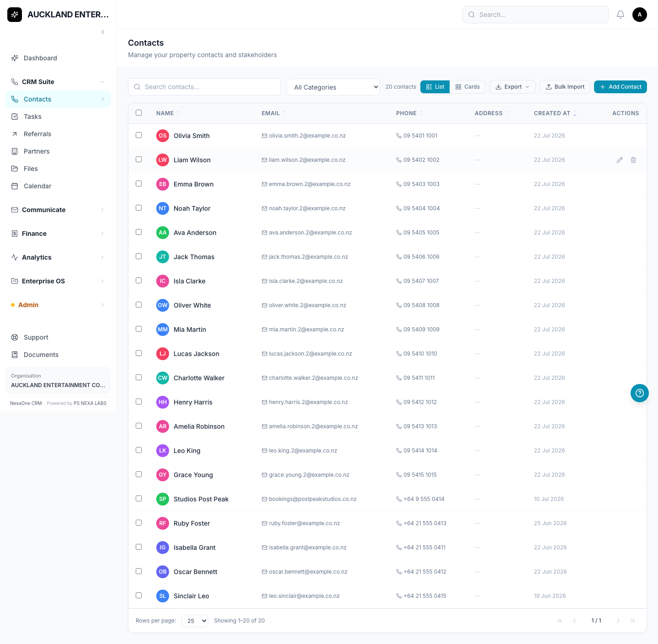Open Referrals in the sidebar
Viewport: 658px width, 644px height.
pos(58,134)
